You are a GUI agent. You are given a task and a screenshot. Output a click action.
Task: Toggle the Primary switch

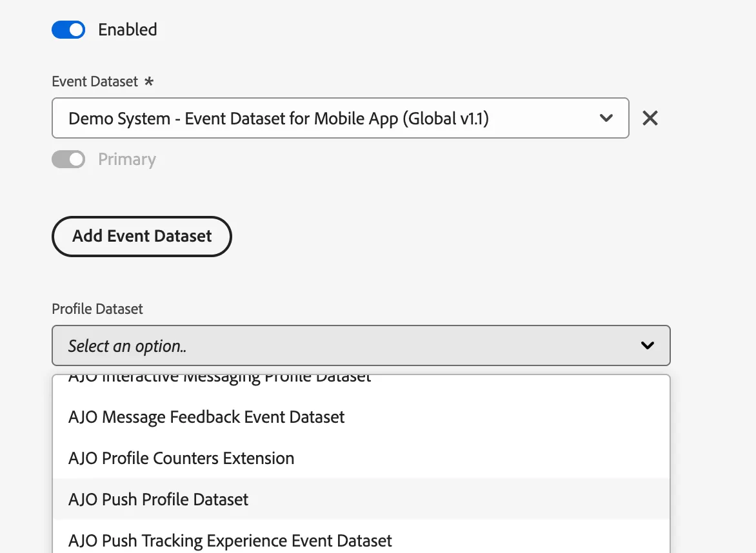pos(68,159)
